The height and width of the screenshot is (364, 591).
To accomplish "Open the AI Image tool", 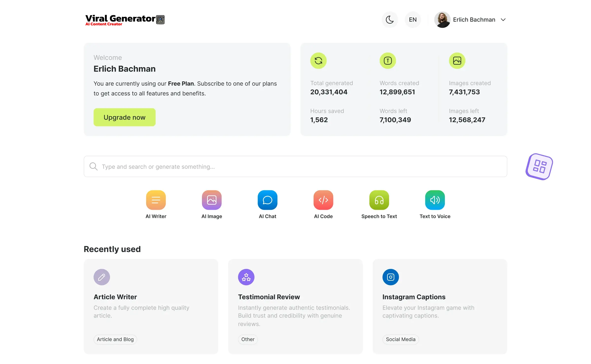I will click(212, 199).
